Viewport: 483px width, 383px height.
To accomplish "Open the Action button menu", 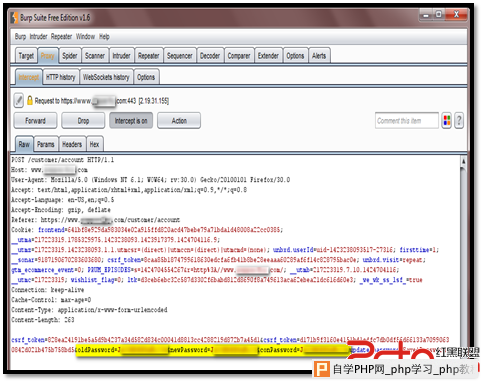I will coord(179,121).
